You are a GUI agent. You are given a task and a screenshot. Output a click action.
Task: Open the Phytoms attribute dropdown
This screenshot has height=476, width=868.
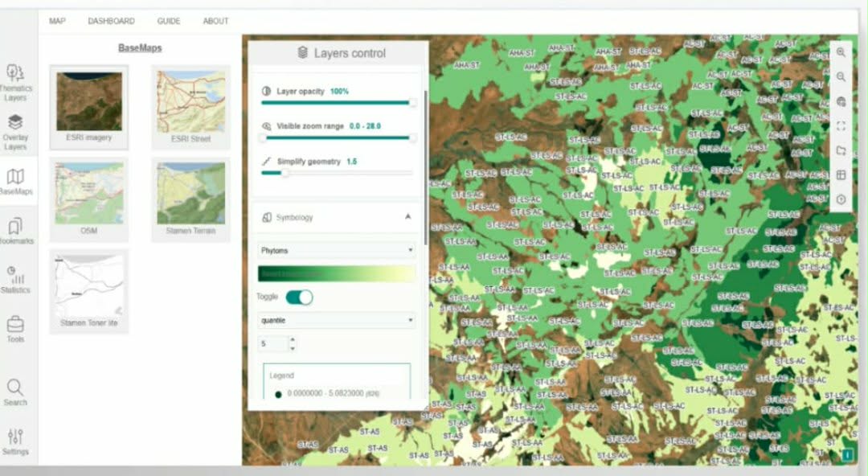point(337,250)
